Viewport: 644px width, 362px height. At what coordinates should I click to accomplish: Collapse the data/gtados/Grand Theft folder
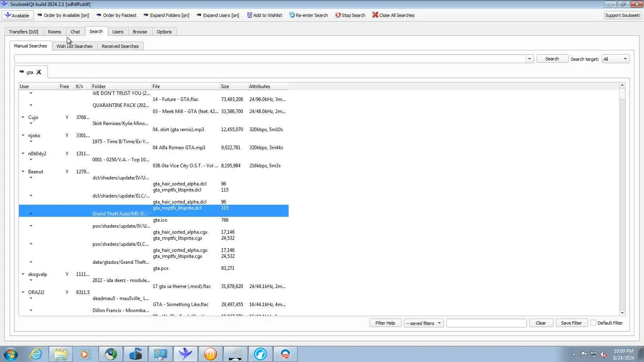[x=31, y=262]
